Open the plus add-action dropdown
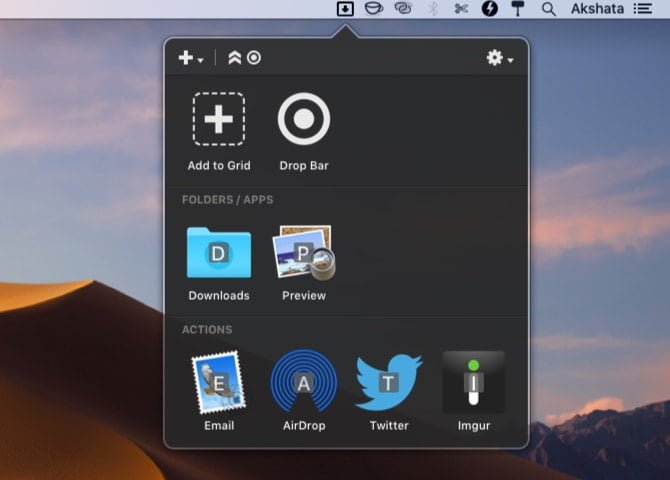 coord(191,58)
